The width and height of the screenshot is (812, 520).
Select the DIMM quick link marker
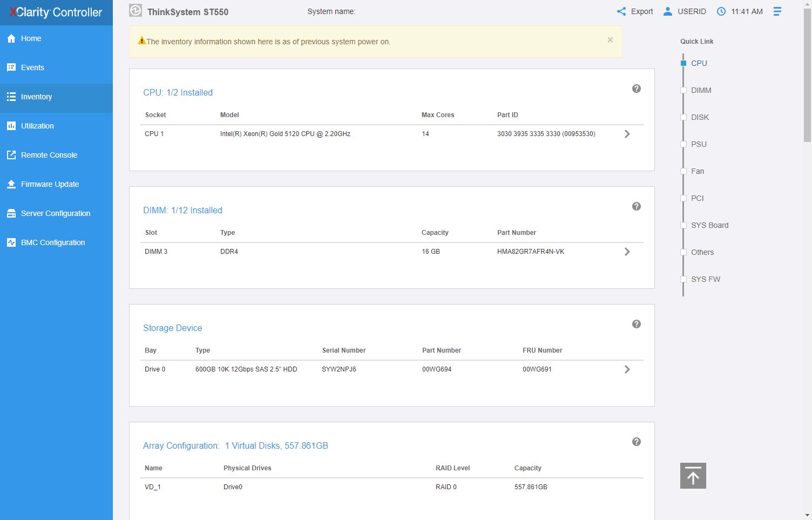(684, 90)
